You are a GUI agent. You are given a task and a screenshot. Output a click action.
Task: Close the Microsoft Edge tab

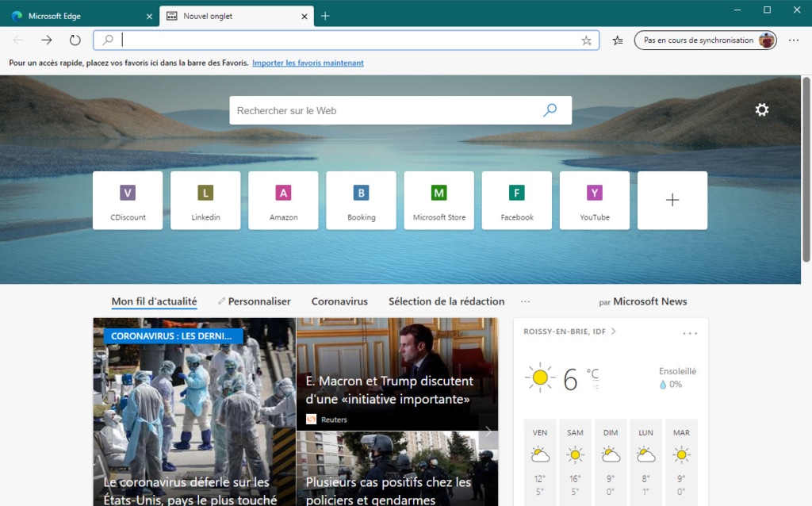pyautogui.click(x=149, y=17)
